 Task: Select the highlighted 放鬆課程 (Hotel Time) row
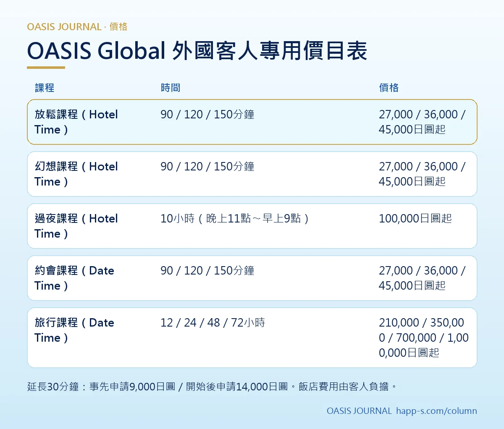pos(252,122)
